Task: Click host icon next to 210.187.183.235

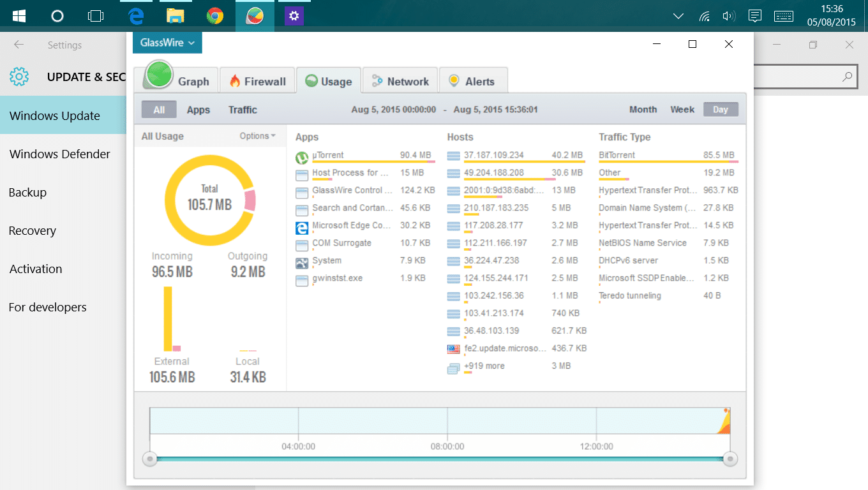Action: tap(454, 209)
